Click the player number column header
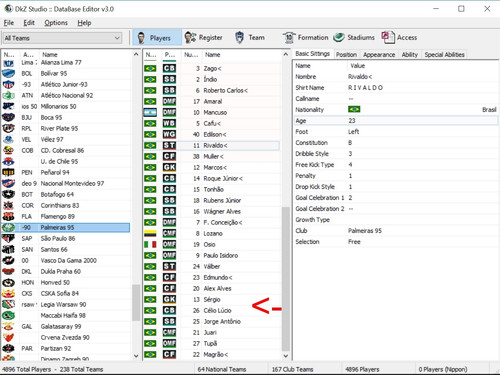The height and width of the screenshot is (375, 500). coord(191,54)
